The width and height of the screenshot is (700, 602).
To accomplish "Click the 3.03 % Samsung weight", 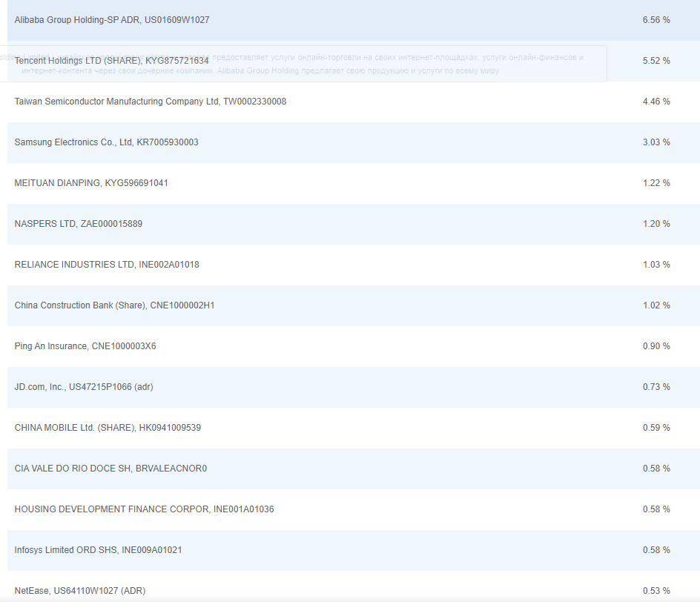I will coord(656,142).
